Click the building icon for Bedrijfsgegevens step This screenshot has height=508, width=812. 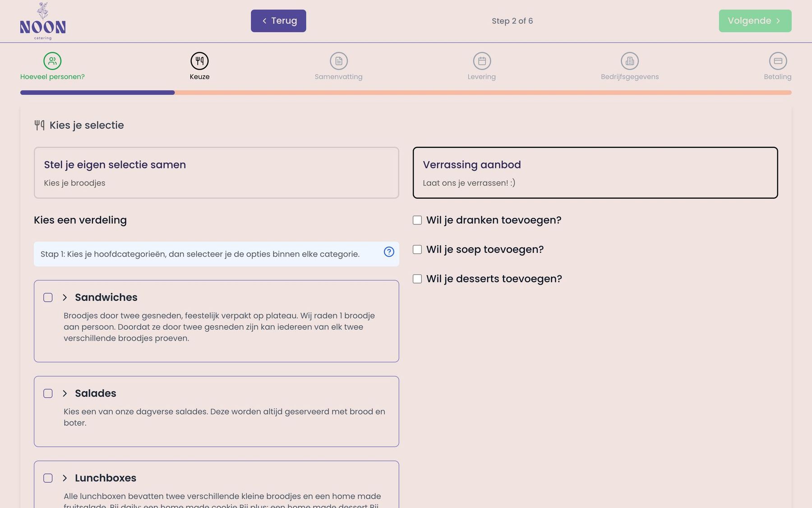point(630,61)
